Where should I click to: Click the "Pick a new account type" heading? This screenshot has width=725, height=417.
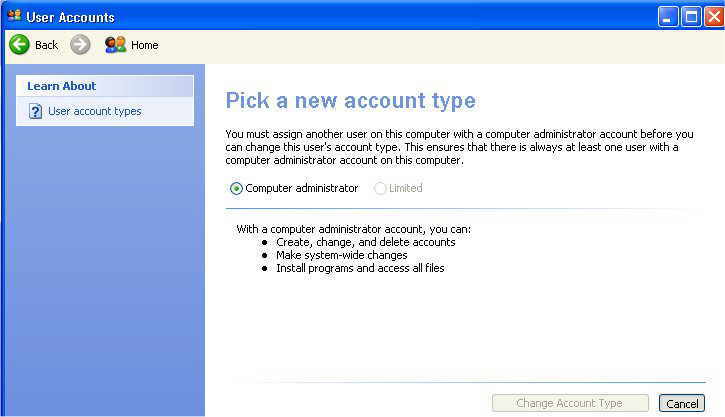(x=350, y=101)
